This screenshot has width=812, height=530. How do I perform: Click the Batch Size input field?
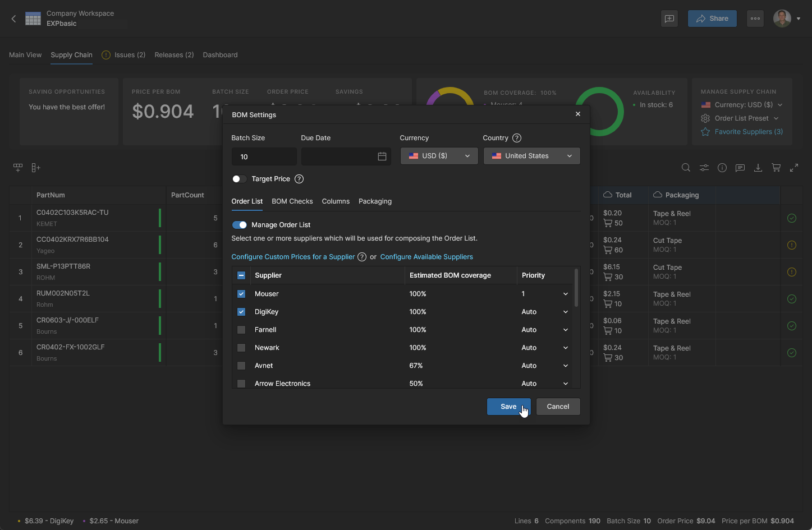(x=264, y=156)
